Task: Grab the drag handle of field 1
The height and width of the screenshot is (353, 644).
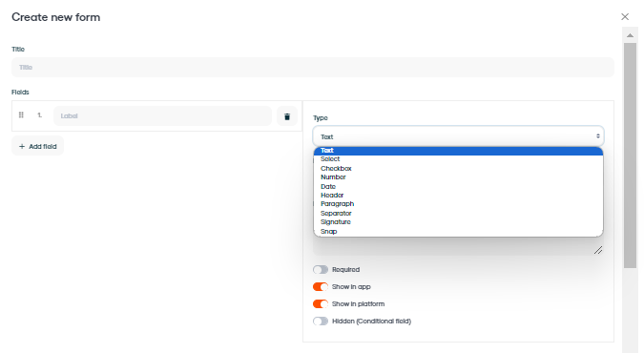Action: tap(21, 115)
